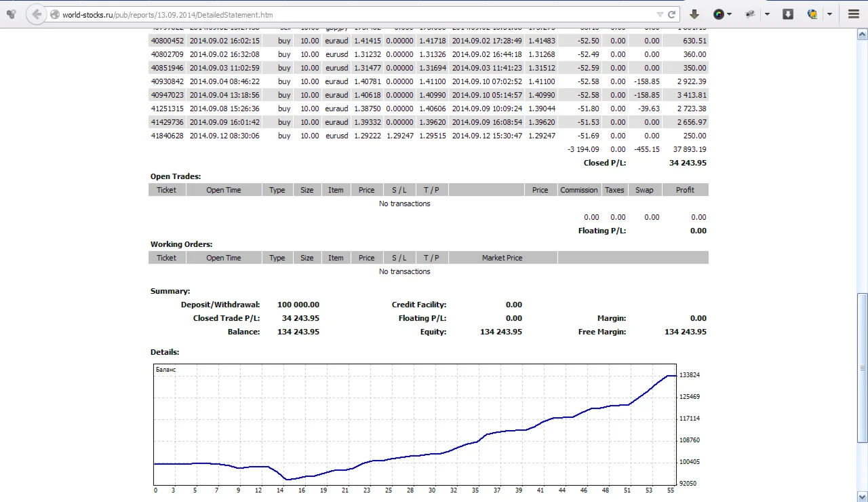Image resolution: width=868 pixels, height=502 pixels.
Task: Click the three-circles icon left of back button
Action: click(11, 14)
